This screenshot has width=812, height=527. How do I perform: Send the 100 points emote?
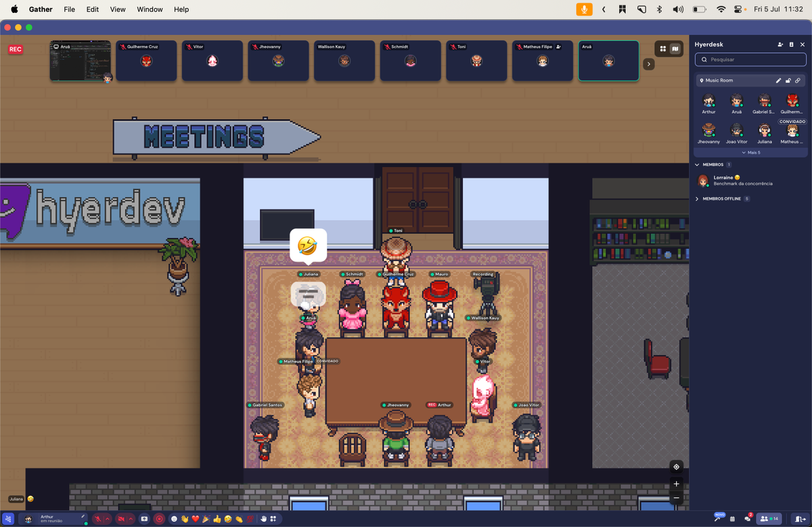(250, 519)
